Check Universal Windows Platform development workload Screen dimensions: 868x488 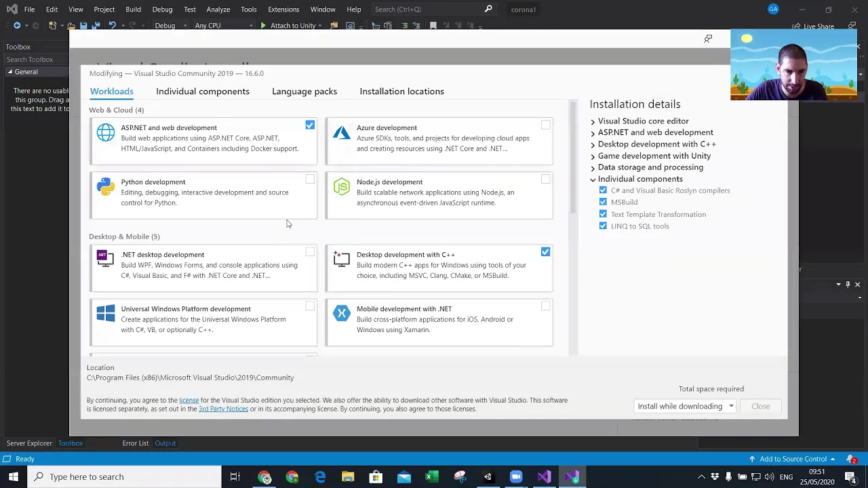click(310, 306)
